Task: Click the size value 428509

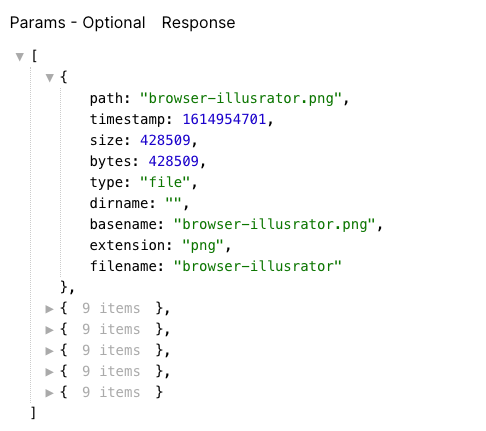Action: click(x=165, y=140)
